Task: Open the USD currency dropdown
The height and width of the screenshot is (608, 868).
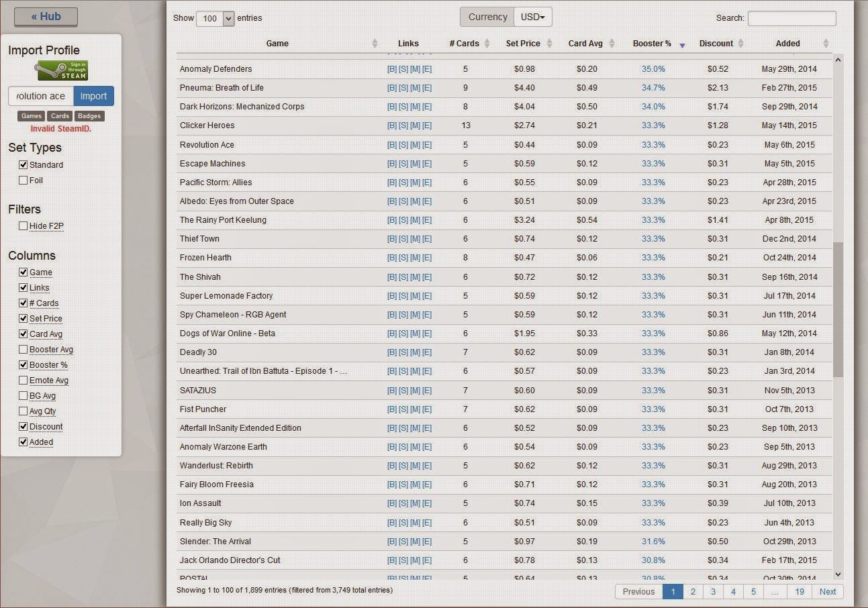Action: pos(533,17)
